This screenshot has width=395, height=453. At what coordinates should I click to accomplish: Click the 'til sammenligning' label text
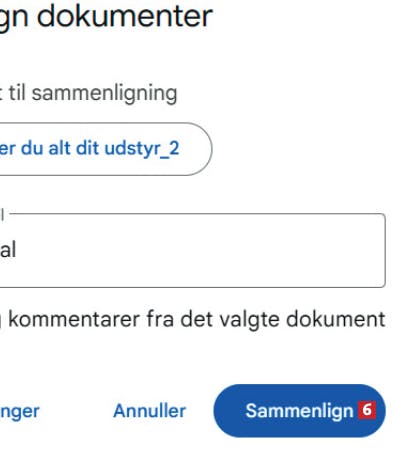pos(93,93)
